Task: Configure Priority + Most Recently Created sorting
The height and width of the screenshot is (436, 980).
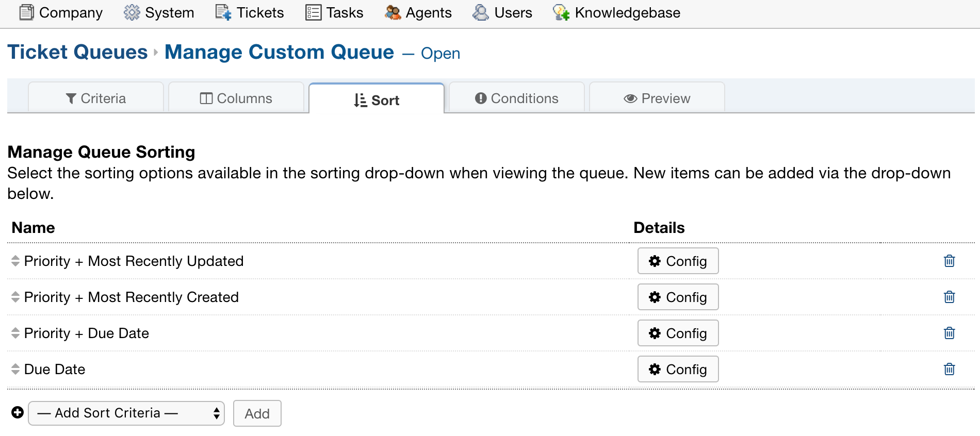Action: tap(677, 297)
